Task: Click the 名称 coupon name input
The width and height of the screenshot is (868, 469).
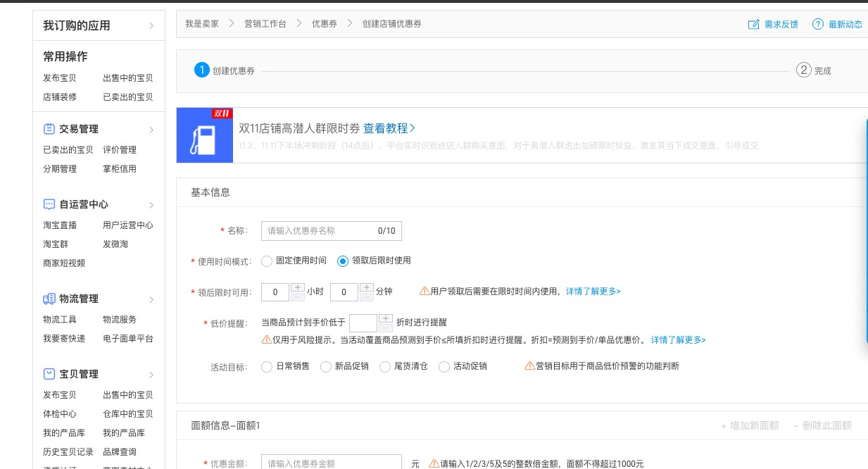Action: (332, 230)
